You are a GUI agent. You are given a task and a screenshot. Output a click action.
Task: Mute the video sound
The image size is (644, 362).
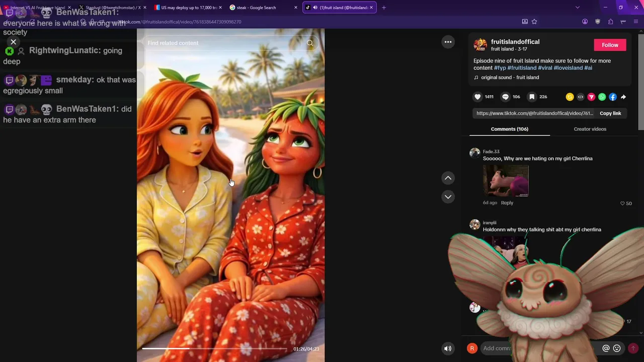point(447,348)
